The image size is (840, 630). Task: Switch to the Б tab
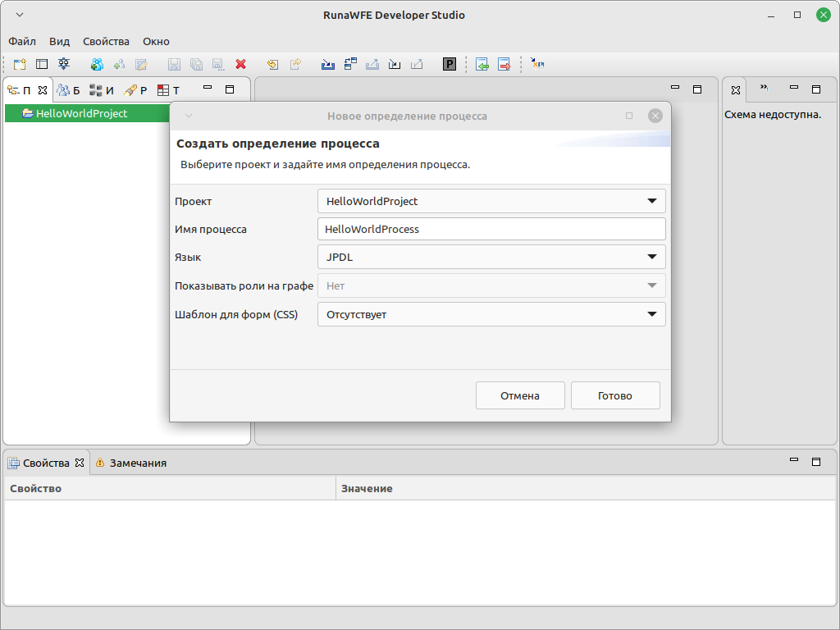point(69,90)
